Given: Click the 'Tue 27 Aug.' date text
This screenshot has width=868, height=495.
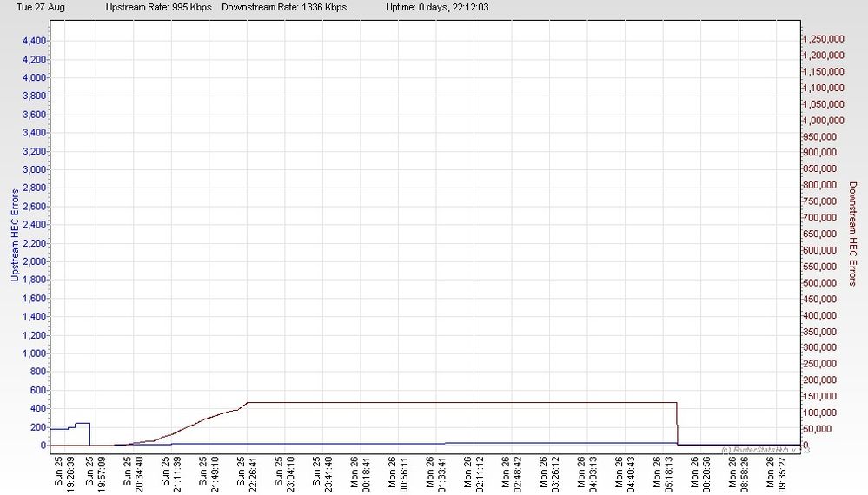Looking at the screenshot, I should pos(42,7).
